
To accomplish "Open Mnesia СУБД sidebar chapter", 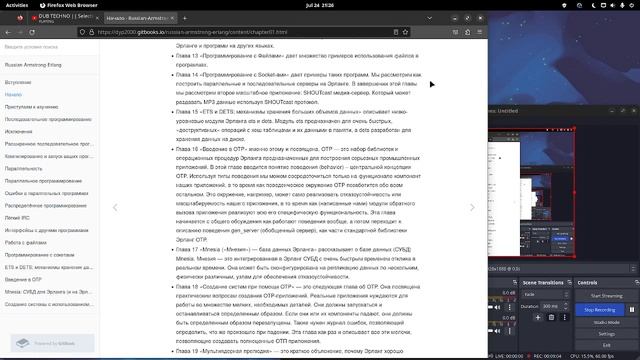I will click(49, 292).
